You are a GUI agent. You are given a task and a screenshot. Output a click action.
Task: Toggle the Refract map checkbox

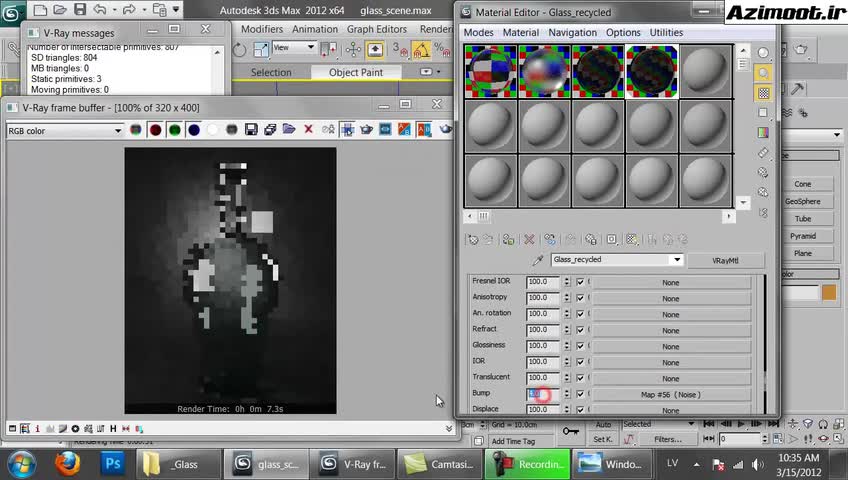tap(580, 329)
